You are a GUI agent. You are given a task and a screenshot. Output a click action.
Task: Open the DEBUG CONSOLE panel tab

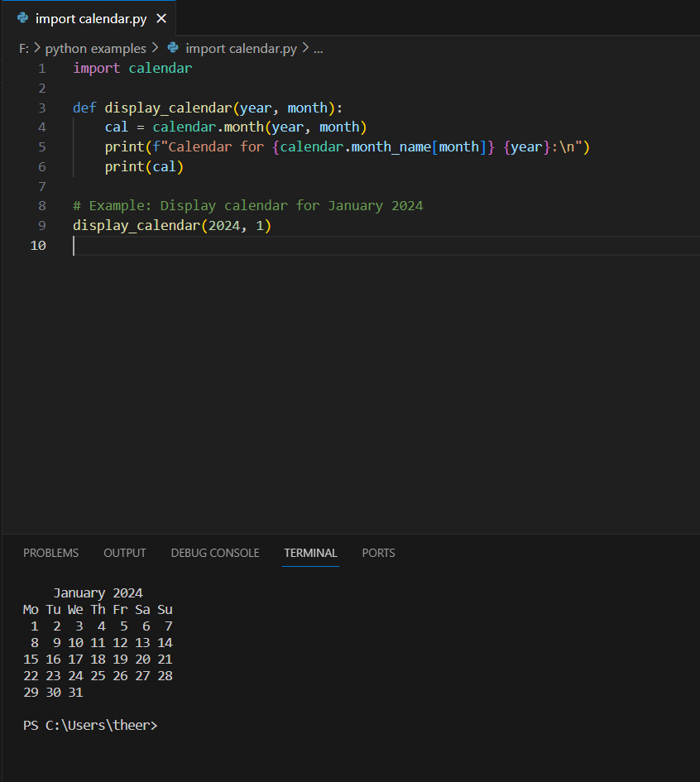215,553
